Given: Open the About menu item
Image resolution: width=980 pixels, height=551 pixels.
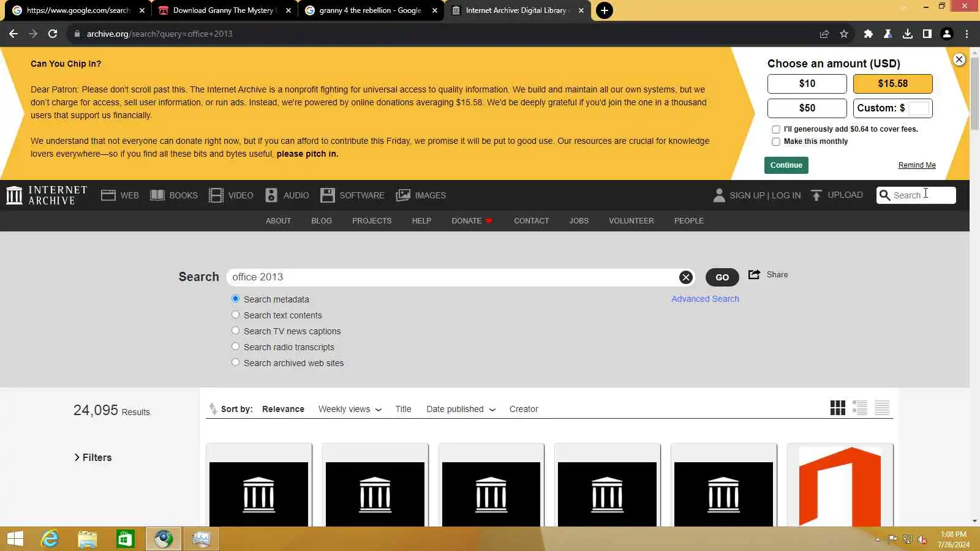Looking at the screenshot, I should pyautogui.click(x=278, y=221).
